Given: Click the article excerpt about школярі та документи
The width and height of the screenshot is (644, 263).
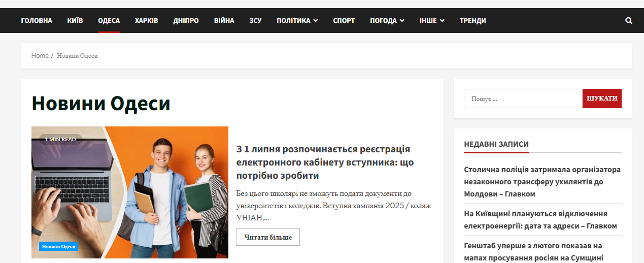Looking at the screenshot, I should [333, 206].
